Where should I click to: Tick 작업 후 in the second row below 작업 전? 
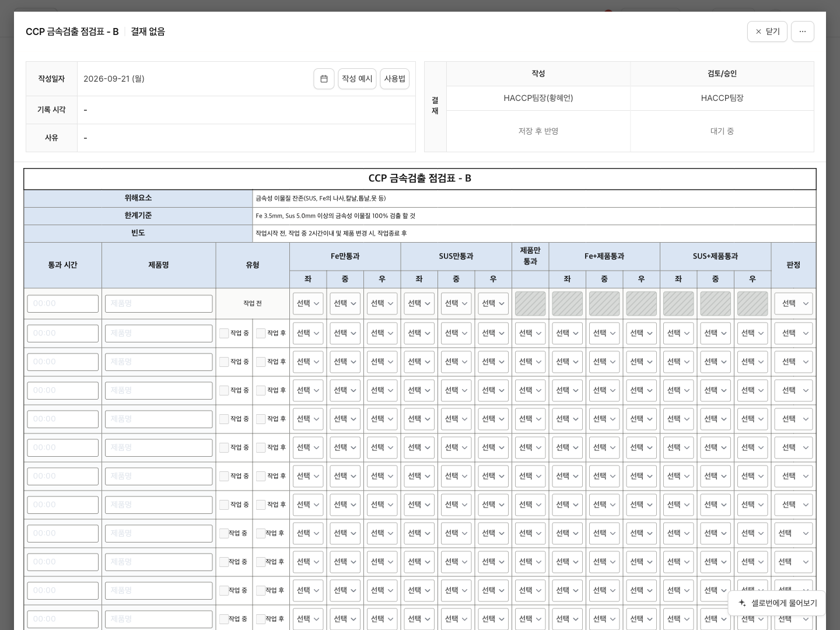(261, 362)
